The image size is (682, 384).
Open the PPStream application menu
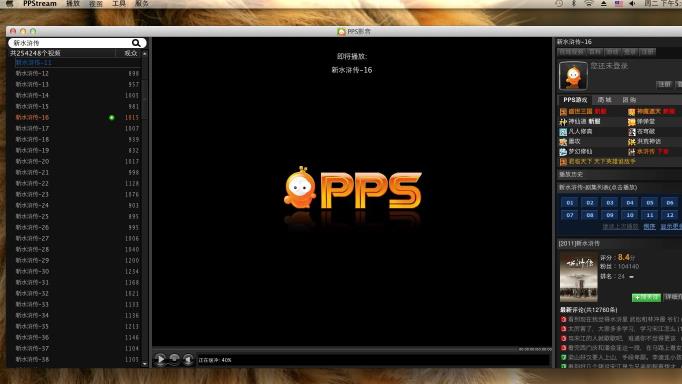point(40,3)
